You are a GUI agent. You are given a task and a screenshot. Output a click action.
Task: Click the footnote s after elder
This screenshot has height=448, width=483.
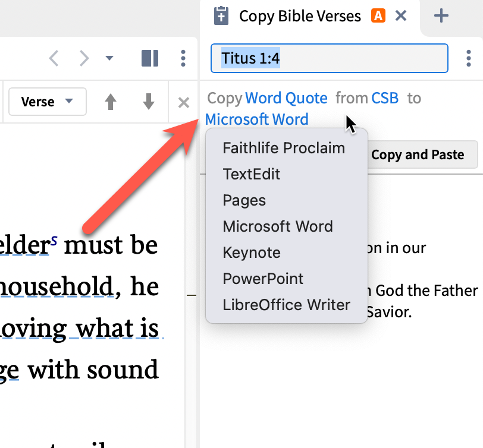(54, 239)
